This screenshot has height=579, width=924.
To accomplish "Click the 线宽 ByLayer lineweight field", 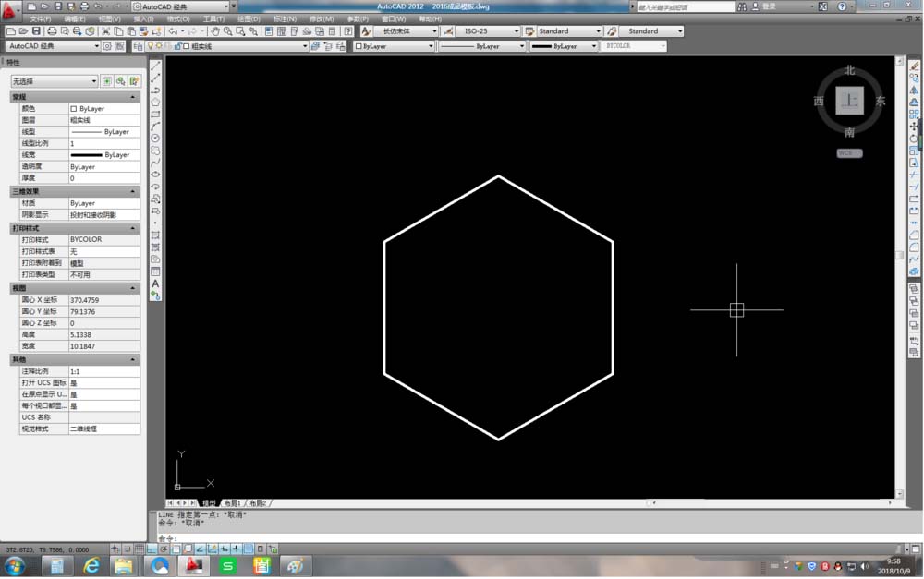I will point(103,155).
